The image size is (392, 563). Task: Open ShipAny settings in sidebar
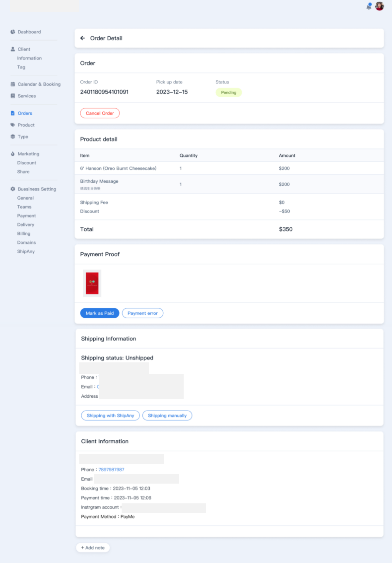(26, 251)
